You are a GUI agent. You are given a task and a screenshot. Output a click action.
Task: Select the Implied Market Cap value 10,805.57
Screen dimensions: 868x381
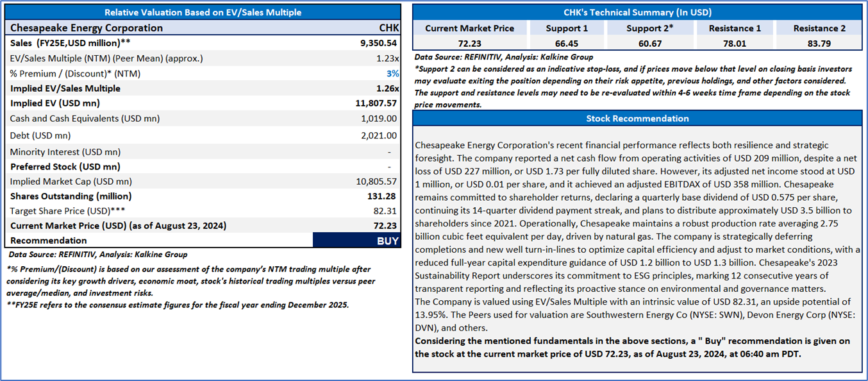click(376, 182)
